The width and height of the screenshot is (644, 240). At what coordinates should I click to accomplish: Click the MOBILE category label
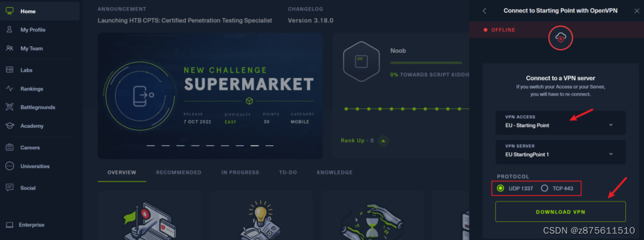pyautogui.click(x=300, y=122)
